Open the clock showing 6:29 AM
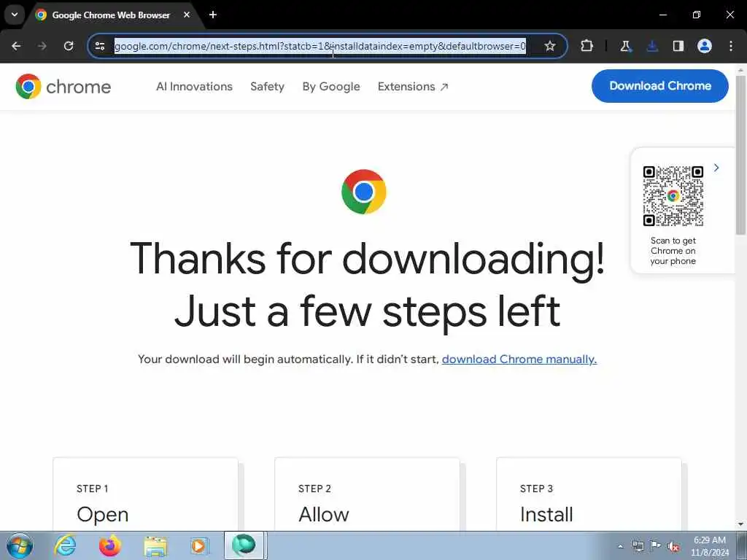This screenshot has height=560, width=747. click(x=710, y=546)
